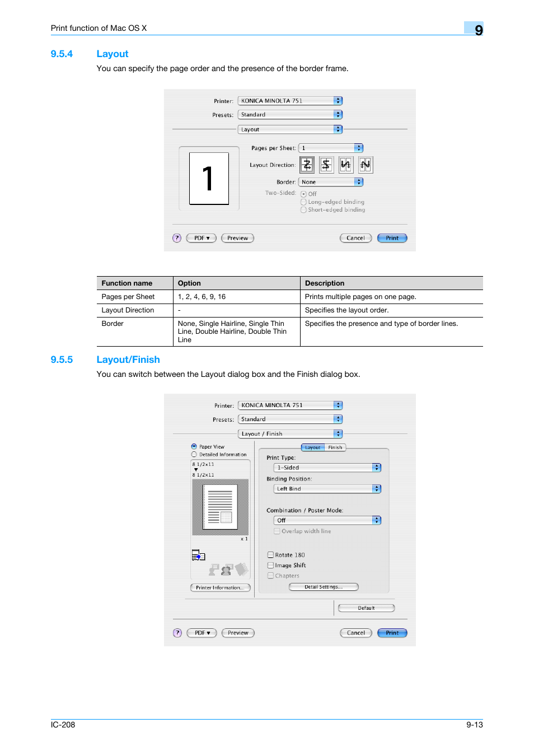Switch to the Layout tab
534x756 pixels.
pyautogui.click(x=313, y=447)
